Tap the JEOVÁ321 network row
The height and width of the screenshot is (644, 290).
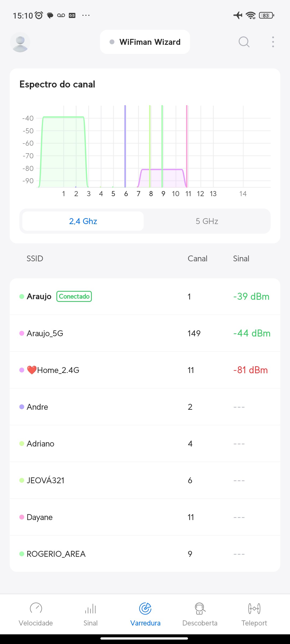[x=145, y=480]
